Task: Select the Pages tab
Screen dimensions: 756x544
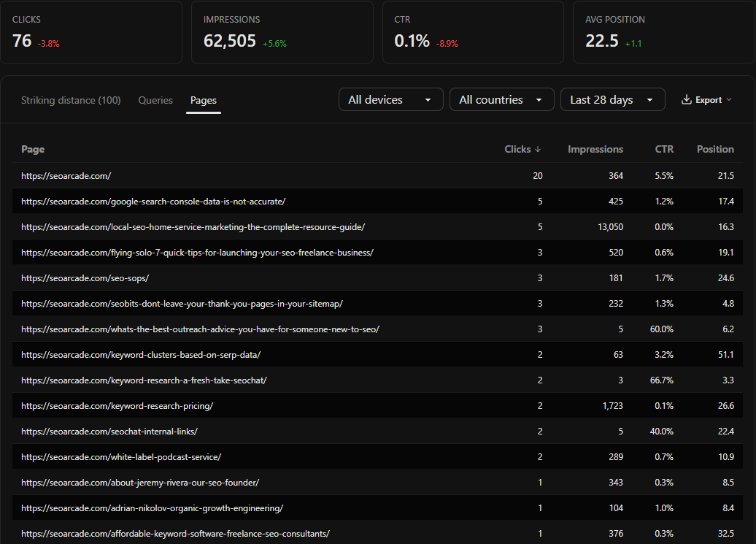Action: pyautogui.click(x=204, y=100)
